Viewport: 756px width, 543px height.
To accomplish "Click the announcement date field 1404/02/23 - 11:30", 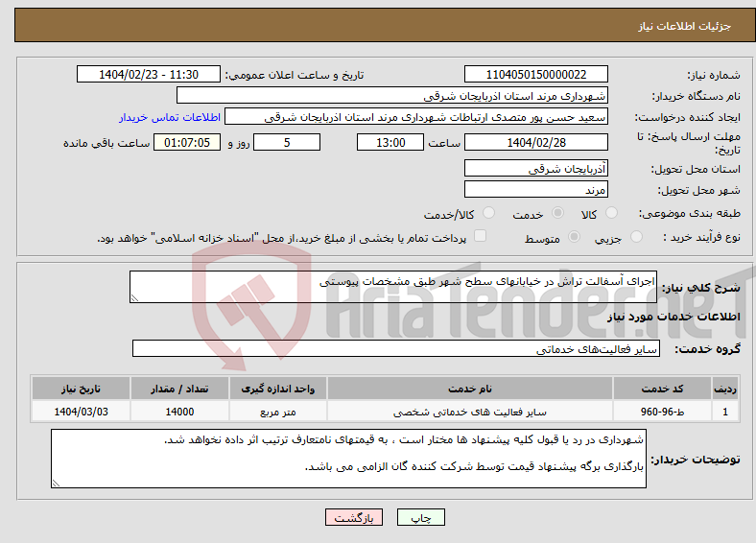I will 149,74.
